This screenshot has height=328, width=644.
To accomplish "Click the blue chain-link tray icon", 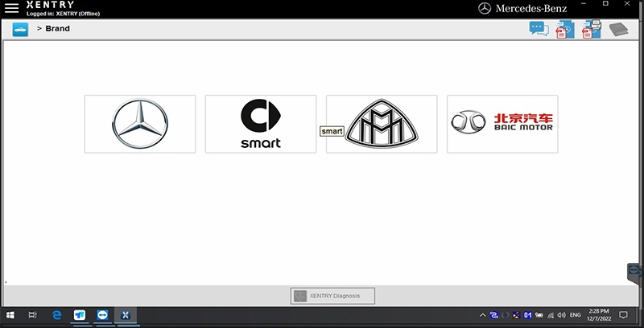I will [494, 315].
